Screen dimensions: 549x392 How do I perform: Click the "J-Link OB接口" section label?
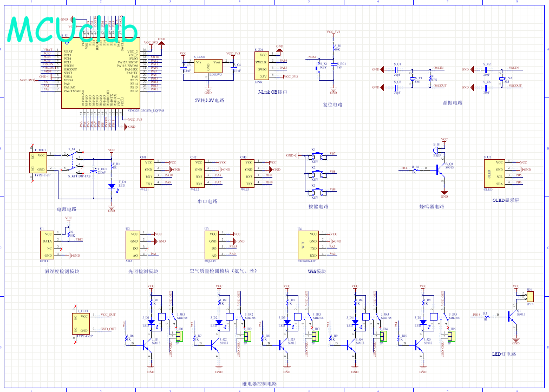(272, 92)
